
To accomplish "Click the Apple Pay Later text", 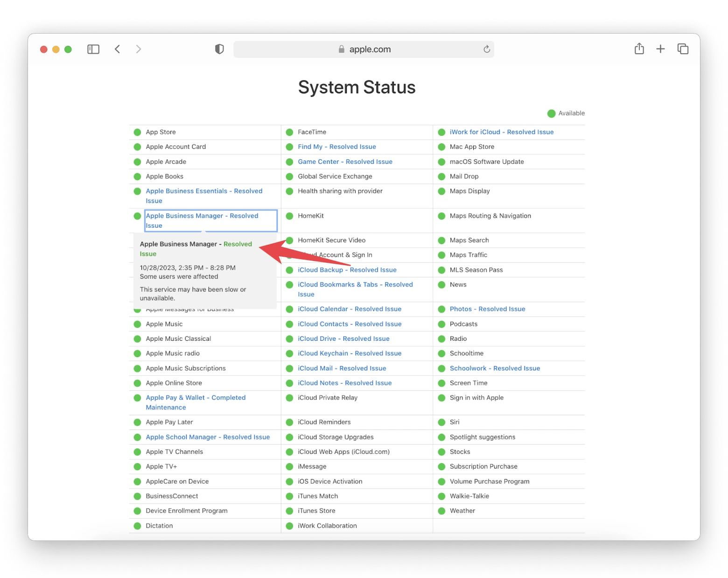I will pyautogui.click(x=169, y=422).
